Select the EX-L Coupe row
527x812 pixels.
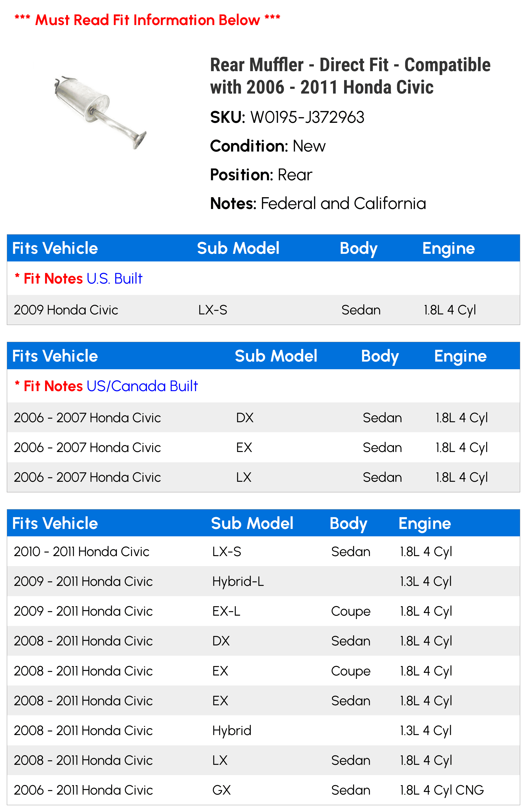click(263, 611)
